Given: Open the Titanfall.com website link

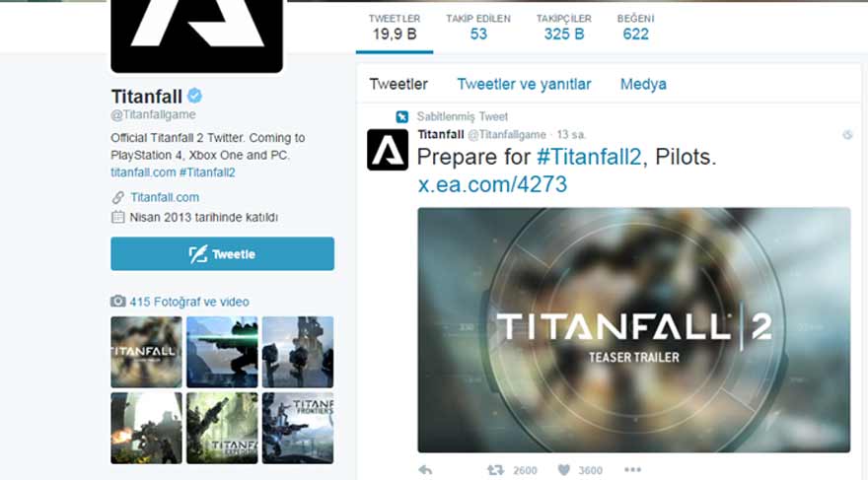Looking at the screenshot, I should click(165, 197).
